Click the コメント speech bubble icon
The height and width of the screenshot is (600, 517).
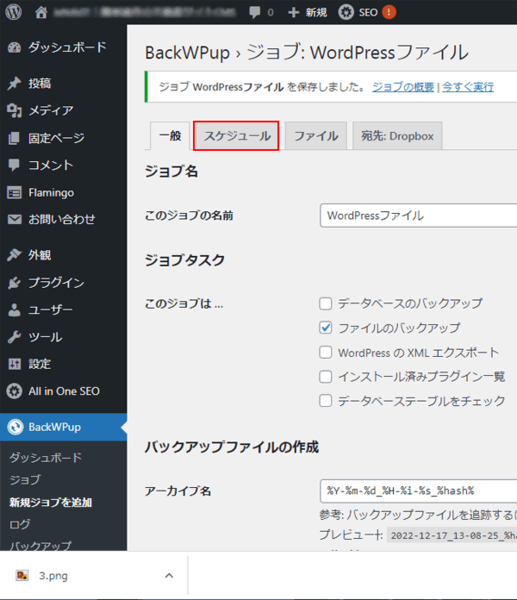[x=14, y=165]
